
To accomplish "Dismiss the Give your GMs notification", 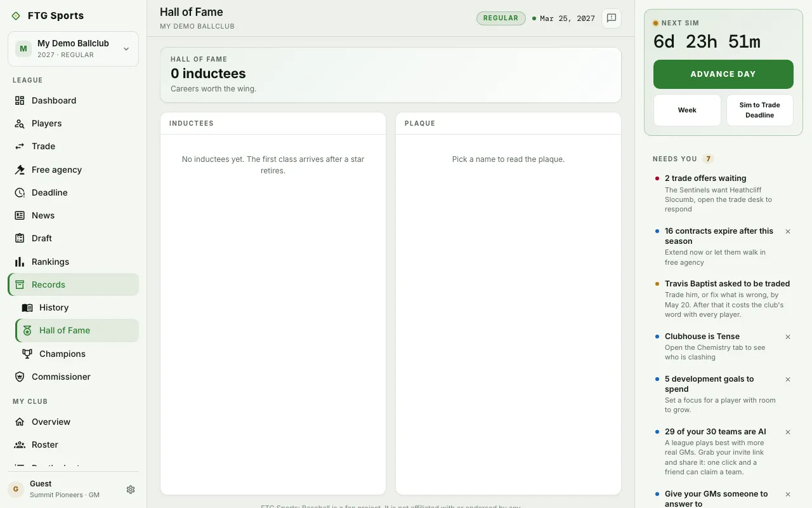I will [788, 495].
